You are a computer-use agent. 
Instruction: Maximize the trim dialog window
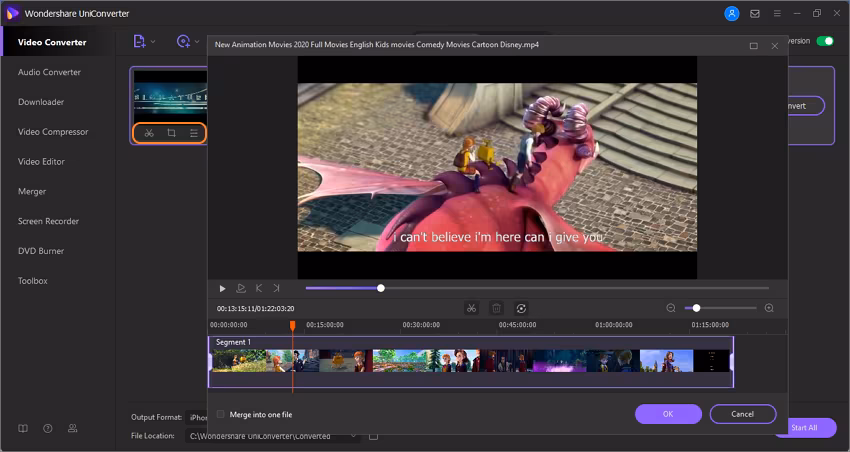[754, 46]
